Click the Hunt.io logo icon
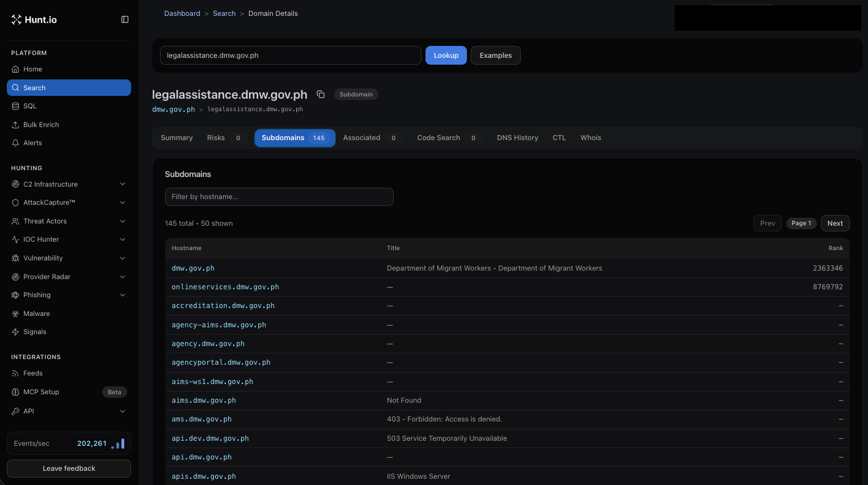This screenshot has width=868, height=485. click(x=16, y=20)
